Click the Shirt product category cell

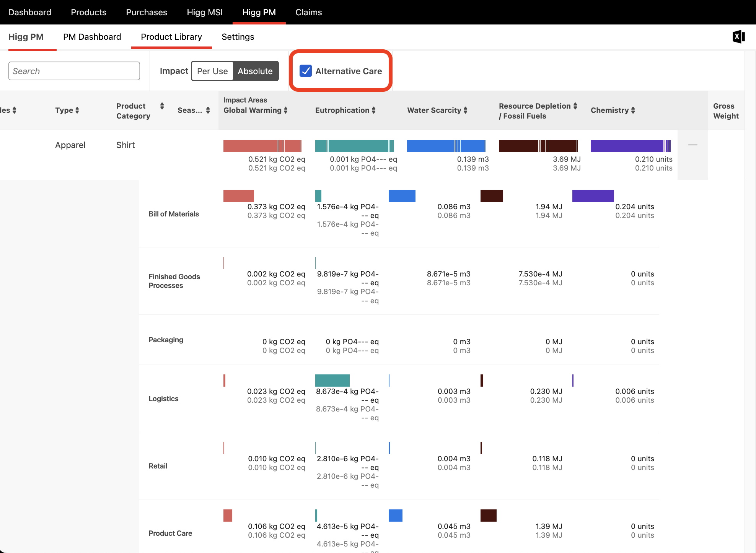tap(125, 145)
